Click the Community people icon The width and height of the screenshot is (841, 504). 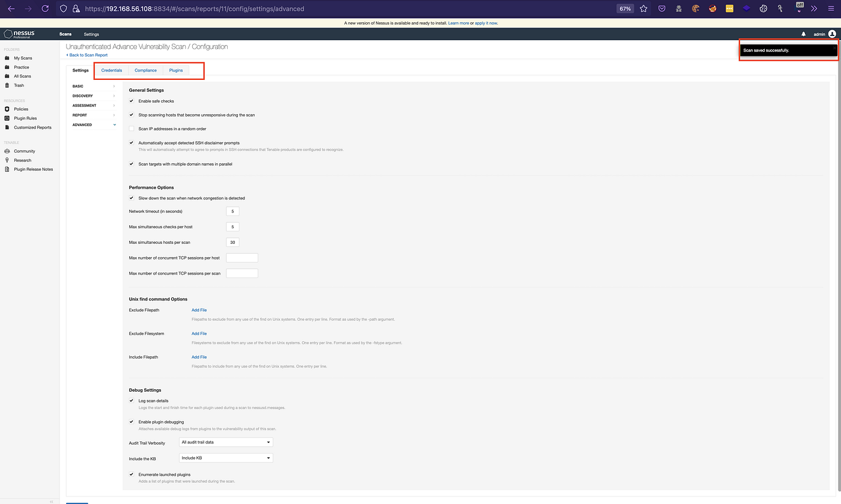coord(7,151)
